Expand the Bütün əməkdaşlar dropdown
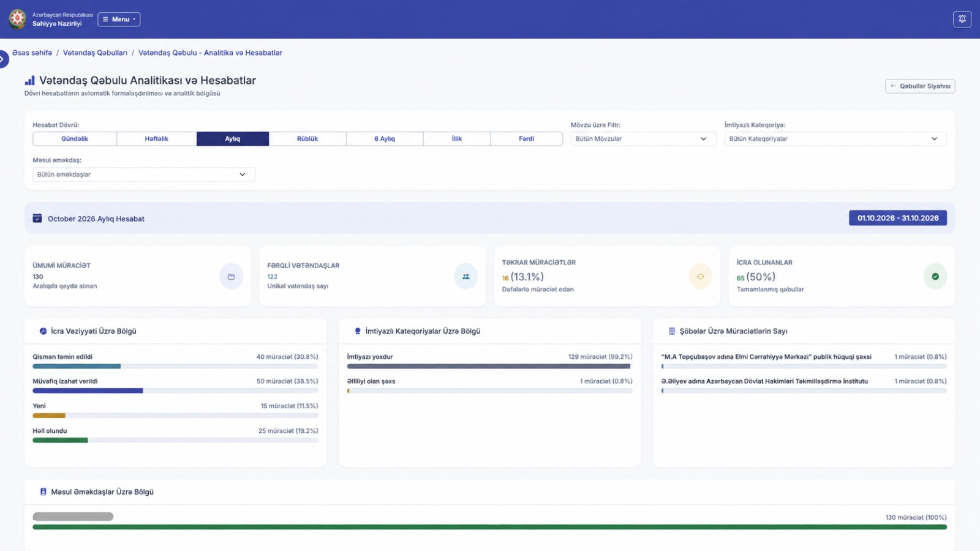The image size is (980, 551). (x=144, y=174)
